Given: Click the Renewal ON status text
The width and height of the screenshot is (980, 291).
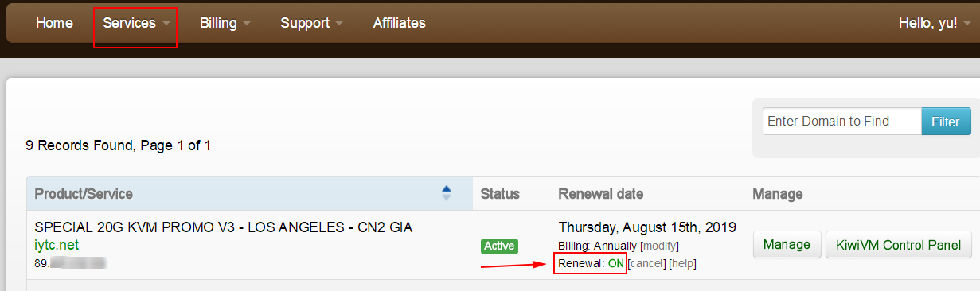Looking at the screenshot, I should click(x=592, y=264).
